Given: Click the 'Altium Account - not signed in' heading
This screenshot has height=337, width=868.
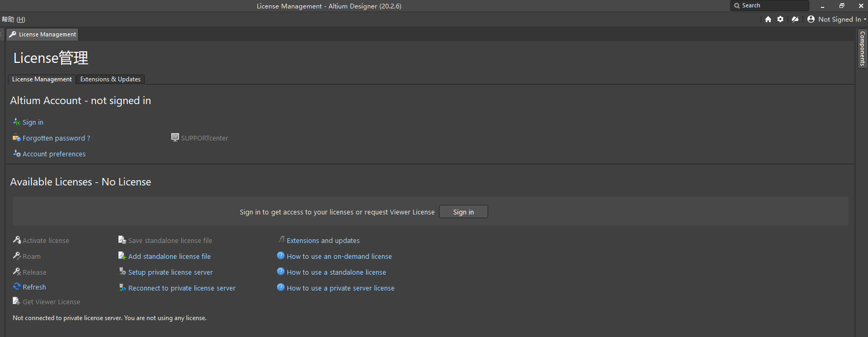Looking at the screenshot, I should pyautogui.click(x=81, y=100).
